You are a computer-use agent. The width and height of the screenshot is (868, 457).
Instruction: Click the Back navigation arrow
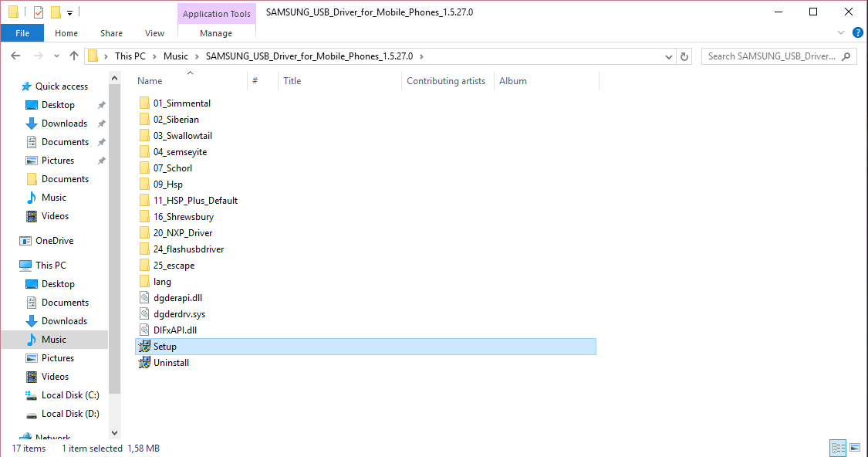(x=15, y=56)
